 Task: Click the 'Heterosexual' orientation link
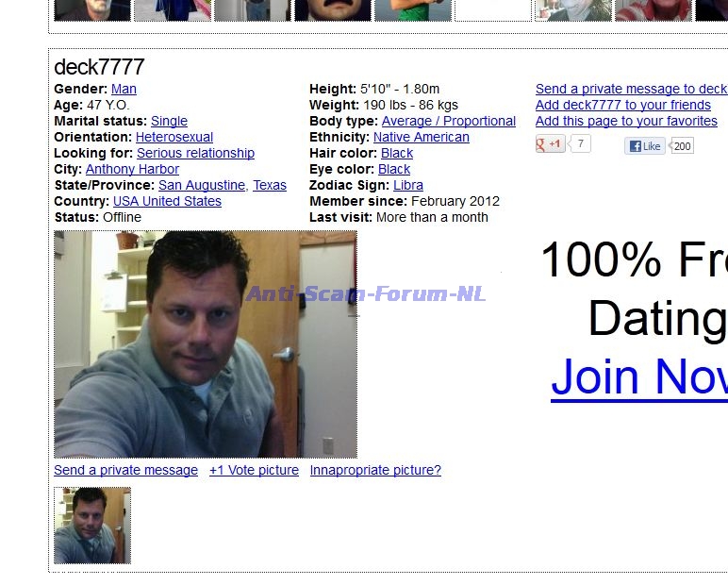point(174,137)
